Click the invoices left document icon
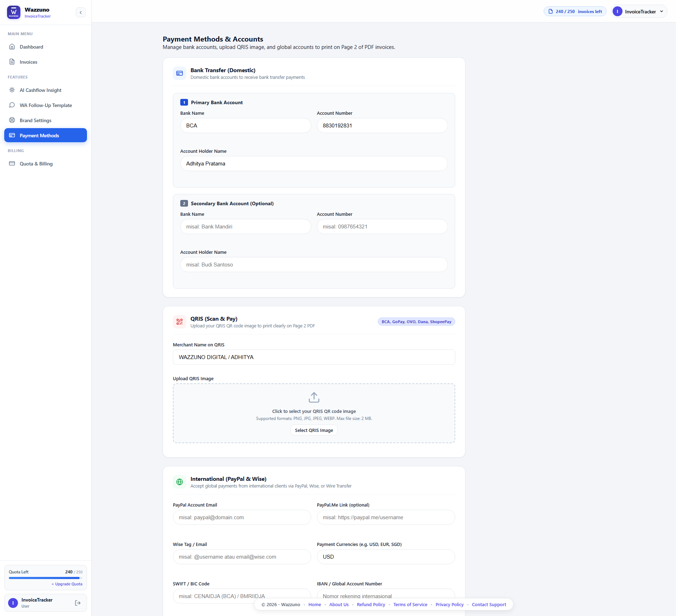676x616 pixels. [551, 12]
